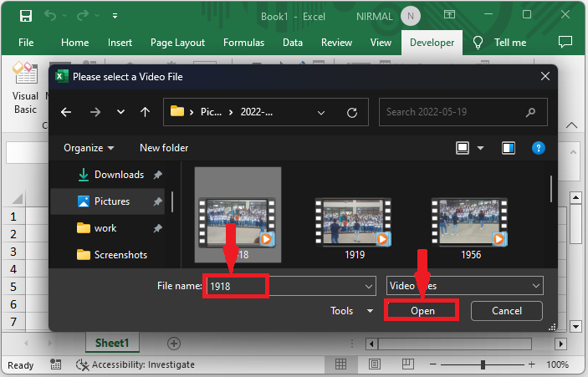Viewport: 588px width, 377px height.
Task: Switch to the View tab
Action: pyautogui.click(x=381, y=43)
